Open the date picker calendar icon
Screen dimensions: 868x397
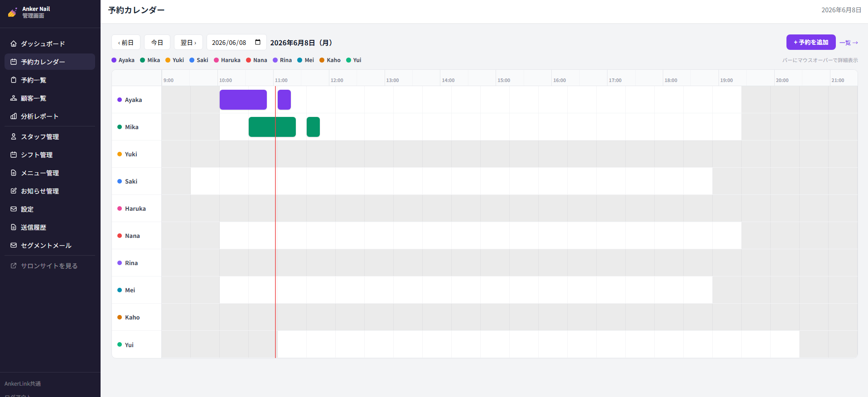pyautogui.click(x=258, y=42)
